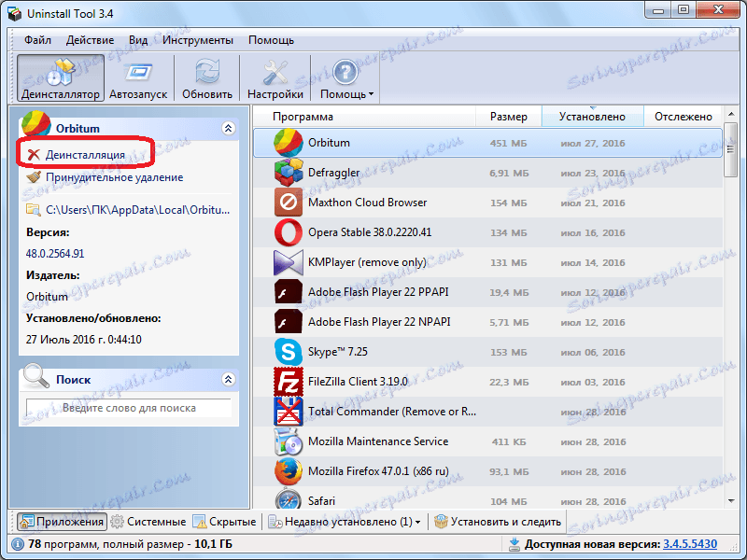This screenshot has width=747, height=560.
Task: Open the Действие menu
Action: (x=90, y=40)
